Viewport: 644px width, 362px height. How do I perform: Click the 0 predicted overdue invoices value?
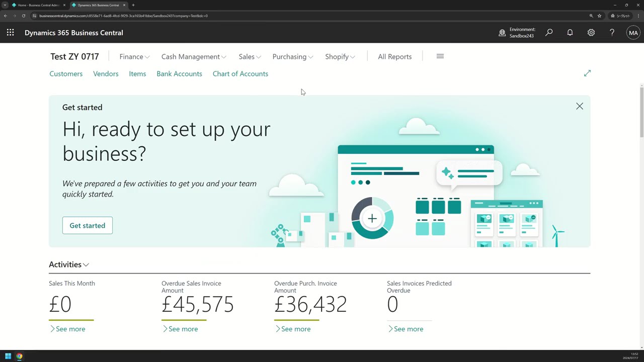[392, 304]
